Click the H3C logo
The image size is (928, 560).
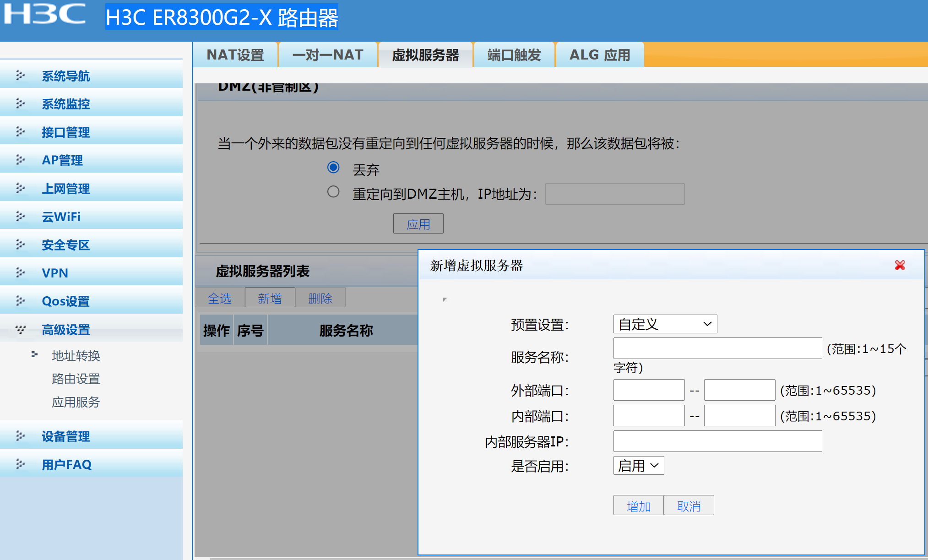(x=44, y=14)
